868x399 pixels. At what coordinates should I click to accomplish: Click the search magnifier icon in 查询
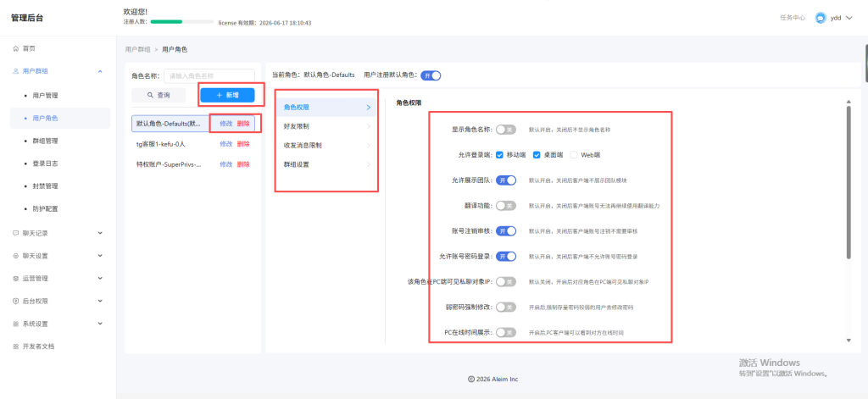[150, 95]
